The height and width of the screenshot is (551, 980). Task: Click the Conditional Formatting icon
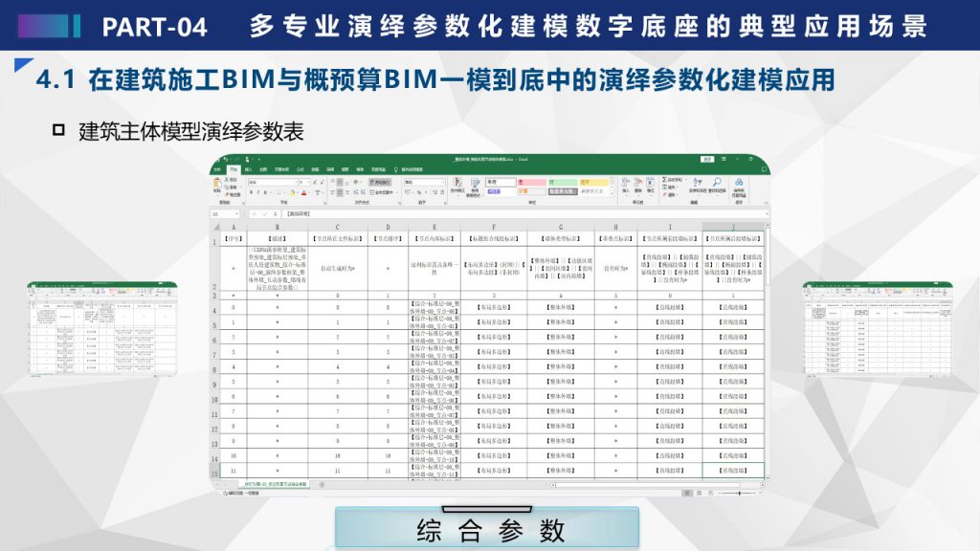pyautogui.click(x=457, y=186)
